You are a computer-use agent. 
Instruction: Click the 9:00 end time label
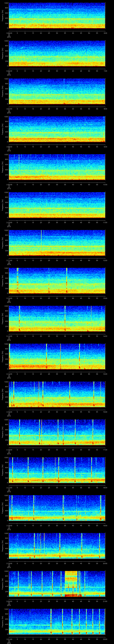pyautogui.click(x=105, y=147)
